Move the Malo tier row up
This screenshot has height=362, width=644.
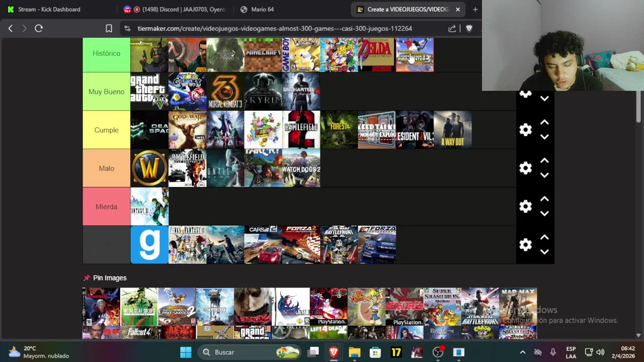coord(544,160)
